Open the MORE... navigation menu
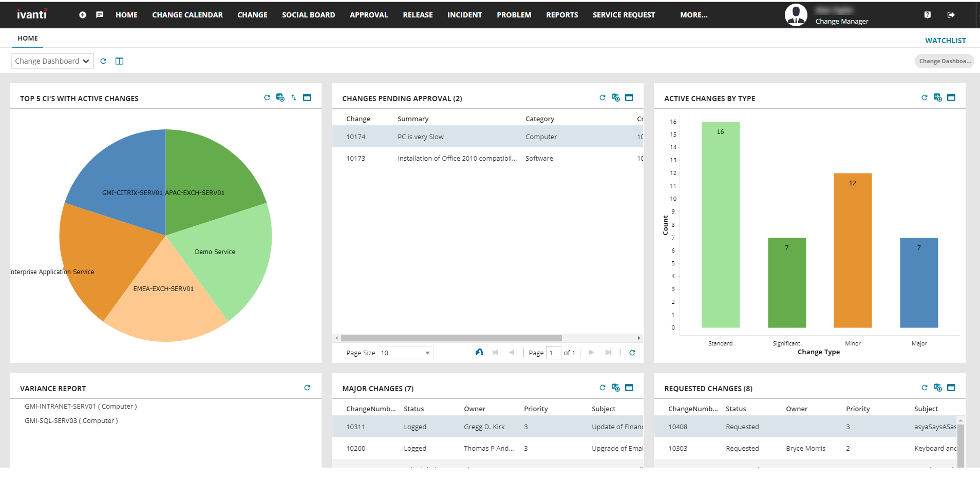 693,15
